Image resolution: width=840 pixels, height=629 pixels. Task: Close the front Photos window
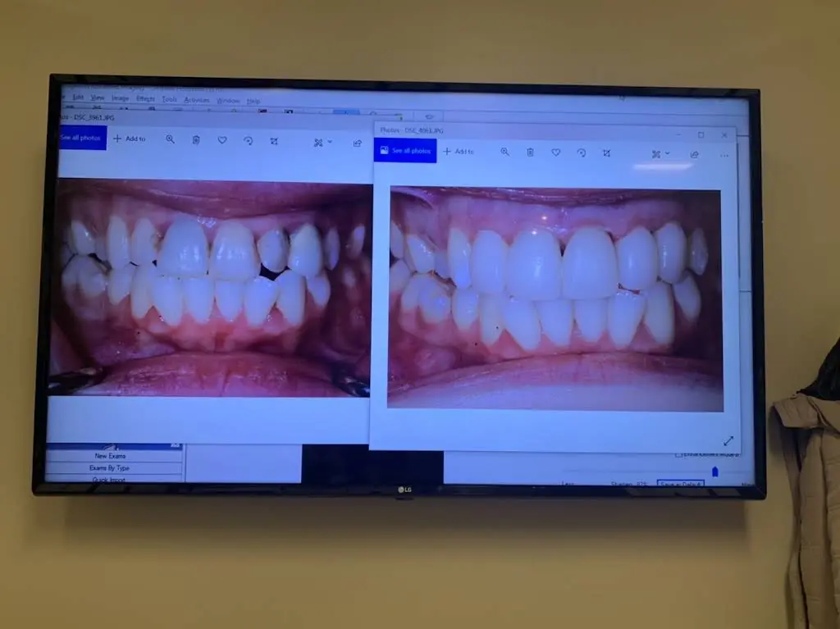click(724, 135)
